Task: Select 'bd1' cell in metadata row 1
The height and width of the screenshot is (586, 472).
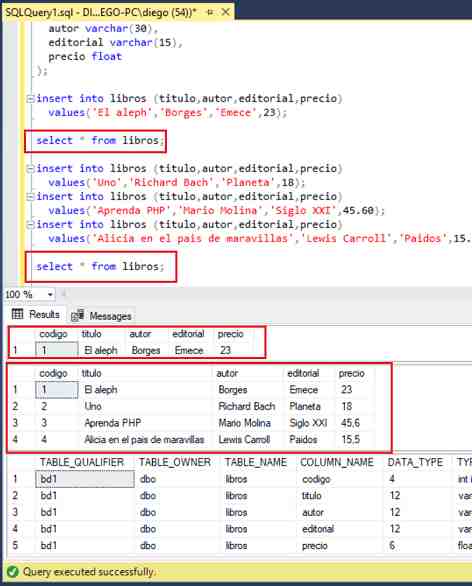Action: (85, 479)
